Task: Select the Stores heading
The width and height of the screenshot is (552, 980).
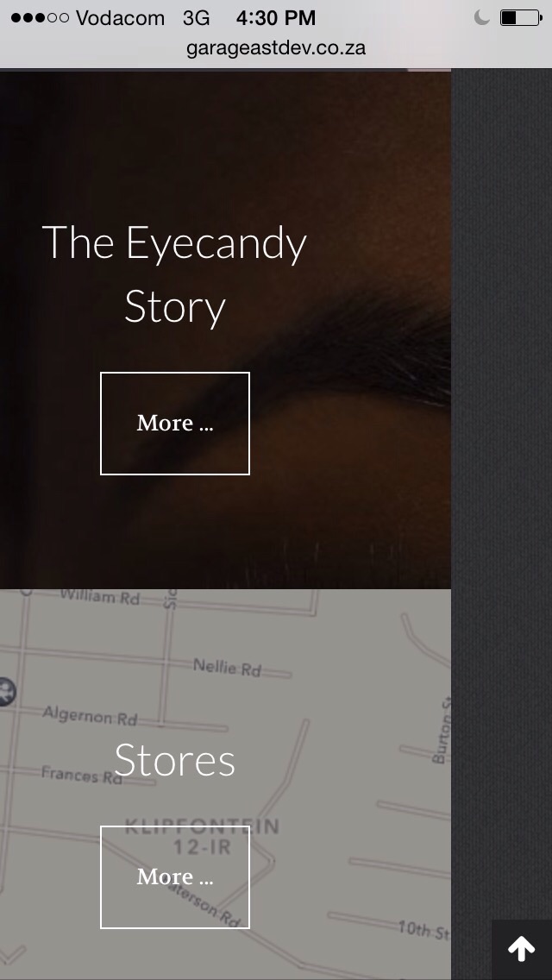Action: coord(174,760)
